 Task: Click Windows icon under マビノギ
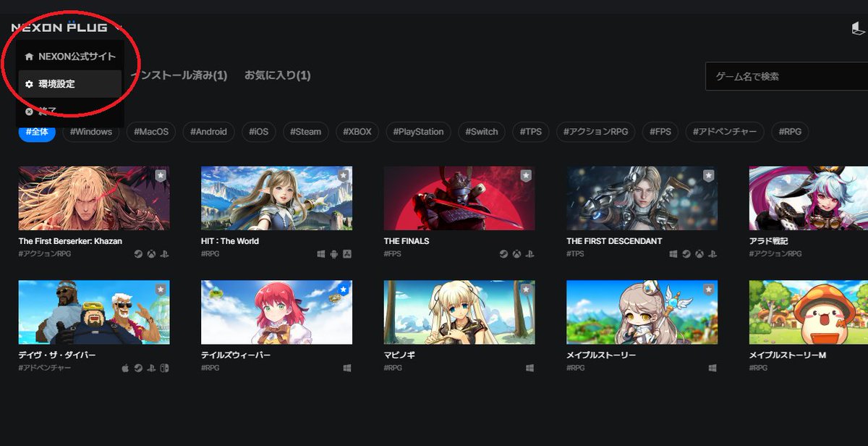click(530, 369)
